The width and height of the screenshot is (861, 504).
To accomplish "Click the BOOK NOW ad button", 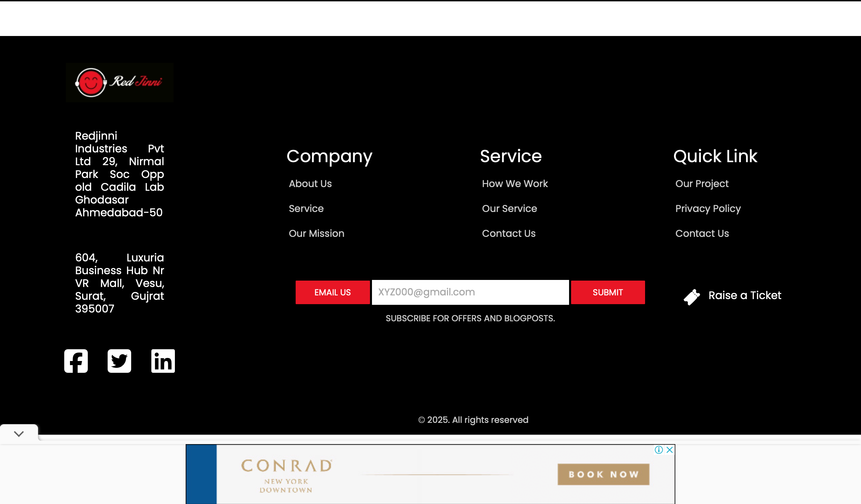I will click(x=603, y=474).
